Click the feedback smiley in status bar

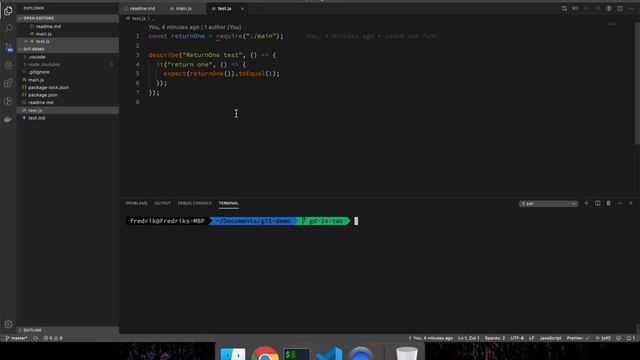tap(618, 338)
